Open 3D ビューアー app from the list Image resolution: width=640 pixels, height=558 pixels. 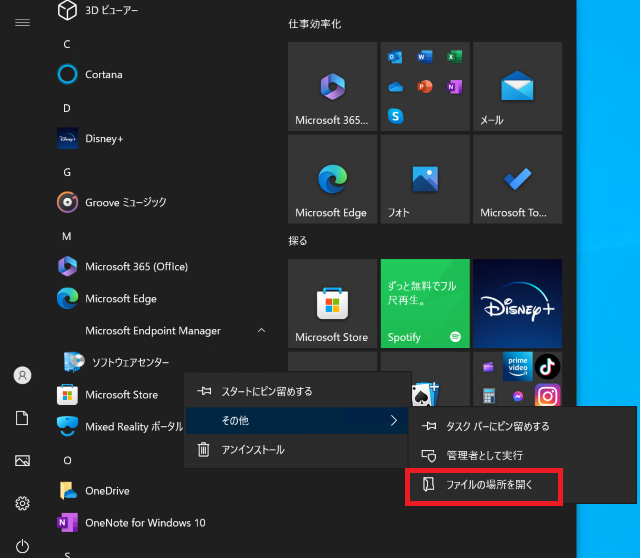coord(98,10)
